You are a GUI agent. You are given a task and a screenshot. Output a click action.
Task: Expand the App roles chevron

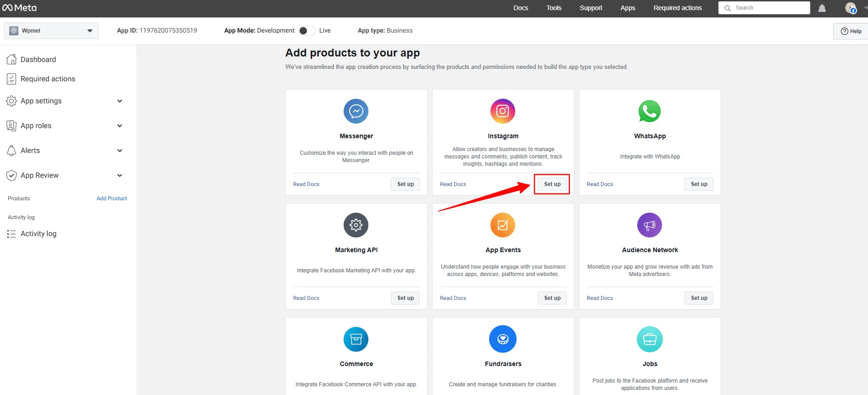[120, 126]
